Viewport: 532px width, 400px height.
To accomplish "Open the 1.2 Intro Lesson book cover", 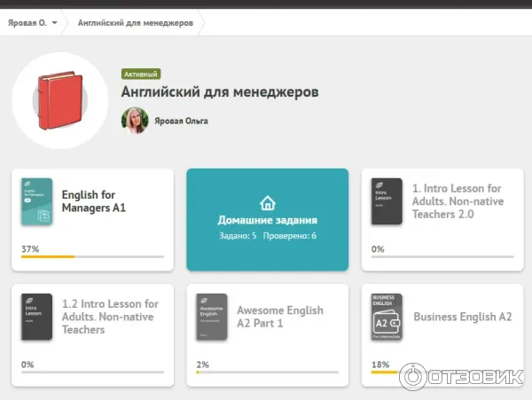I will pyautogui.click(x=36, y=317).
